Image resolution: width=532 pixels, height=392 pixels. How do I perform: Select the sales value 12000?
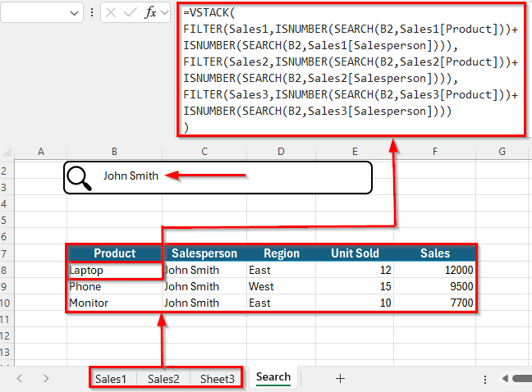[x=434, y=270]
